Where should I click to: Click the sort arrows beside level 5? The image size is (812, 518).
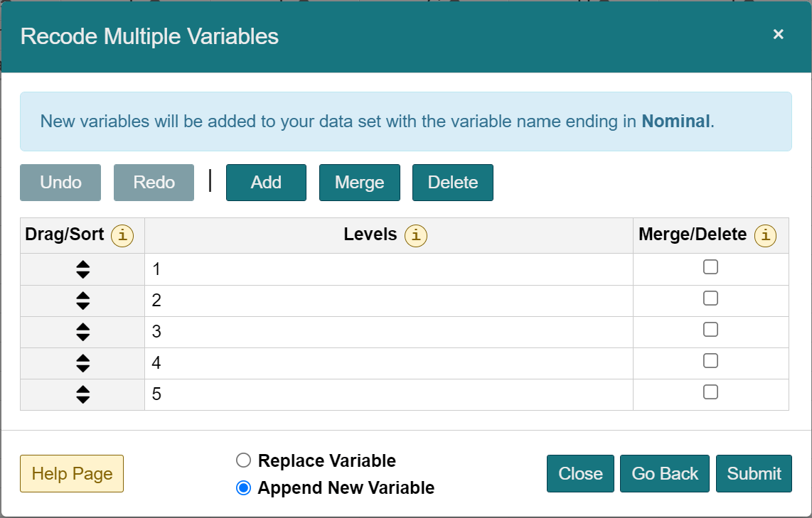point(82,394)
